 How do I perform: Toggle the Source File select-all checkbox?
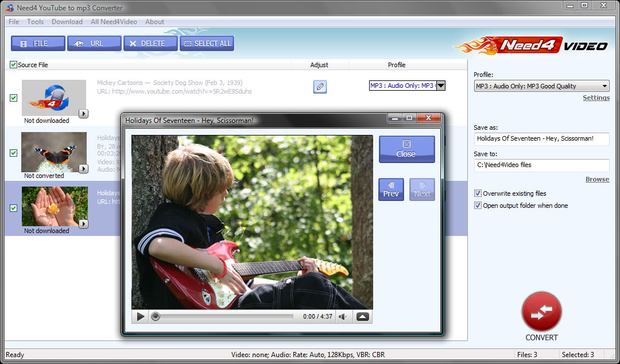coord(13,64)
